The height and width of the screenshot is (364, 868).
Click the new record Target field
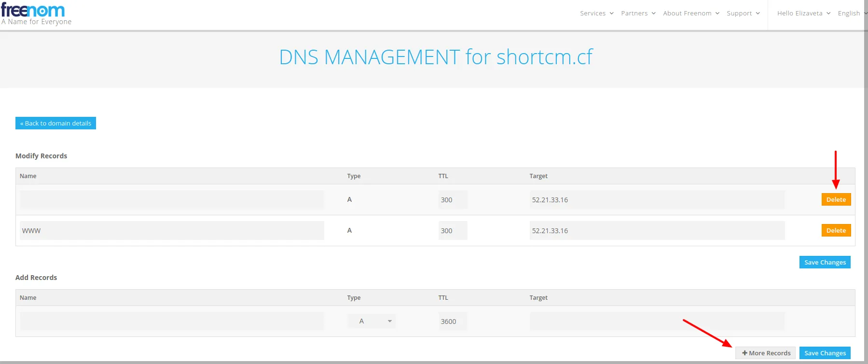[657, 321]
